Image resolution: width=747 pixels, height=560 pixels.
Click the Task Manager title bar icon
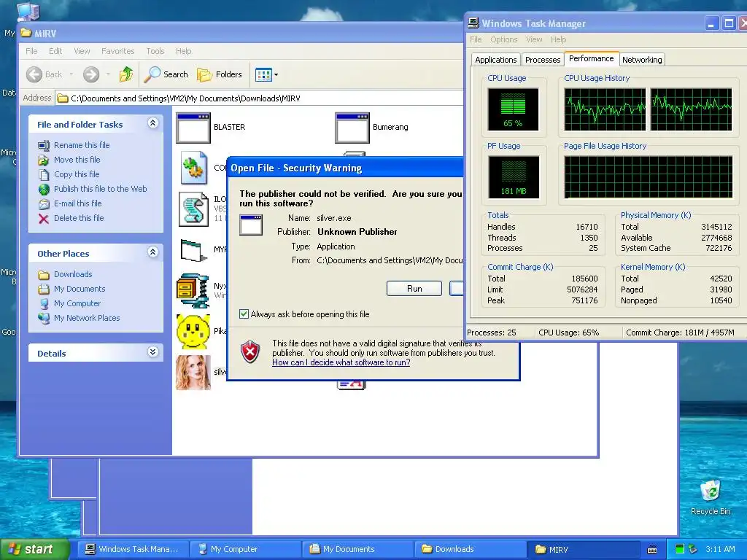click(473, 23)
